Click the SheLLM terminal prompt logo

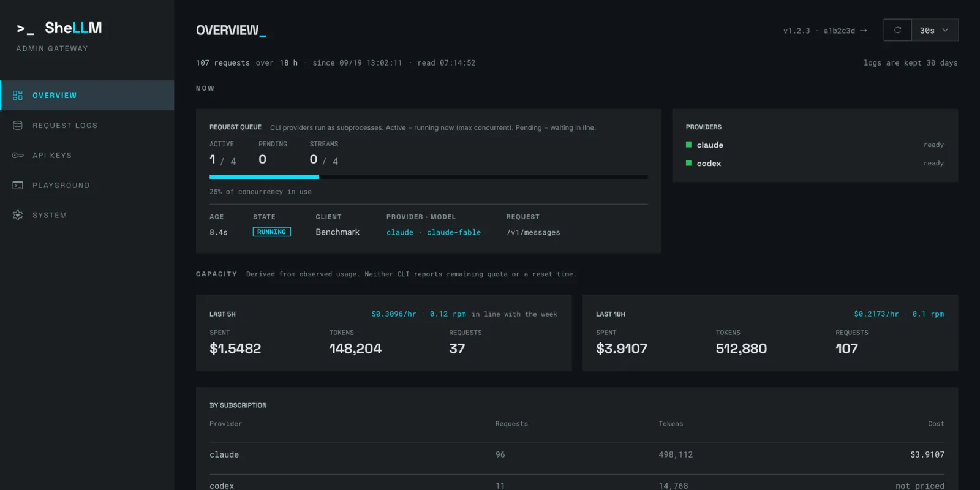(26, 29)
